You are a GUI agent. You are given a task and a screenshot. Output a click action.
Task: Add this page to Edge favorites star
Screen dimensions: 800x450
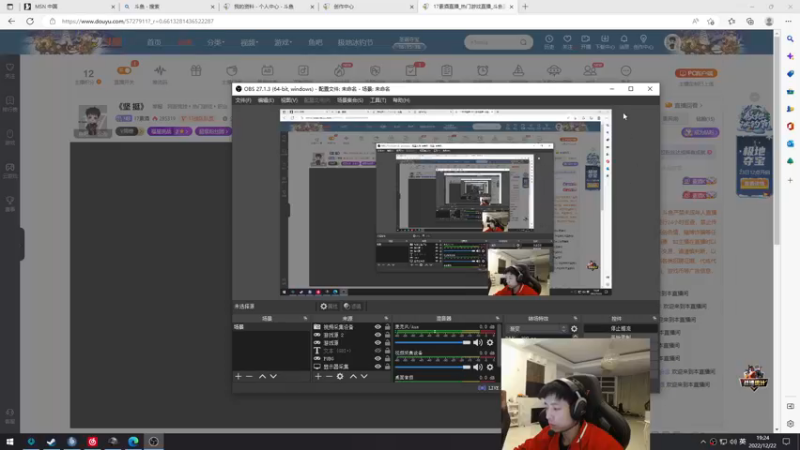(711, 21)
